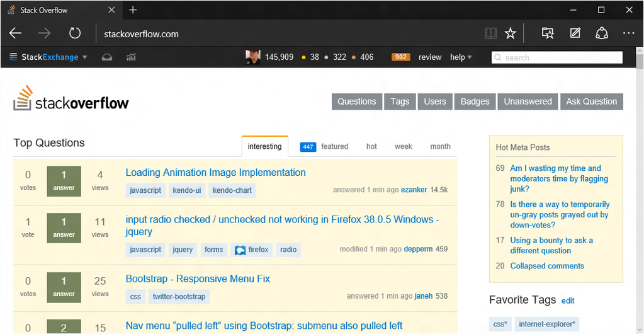Open a new browser tab
Viewport: 644px width, 334px height.
[133, 10]
